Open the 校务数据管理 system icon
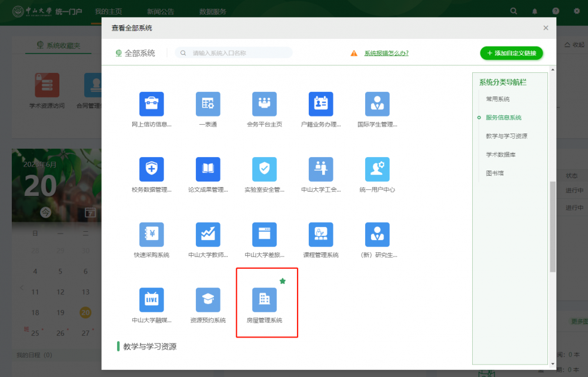The width and height of the screenshot is (588, 377). coord(152,169)
